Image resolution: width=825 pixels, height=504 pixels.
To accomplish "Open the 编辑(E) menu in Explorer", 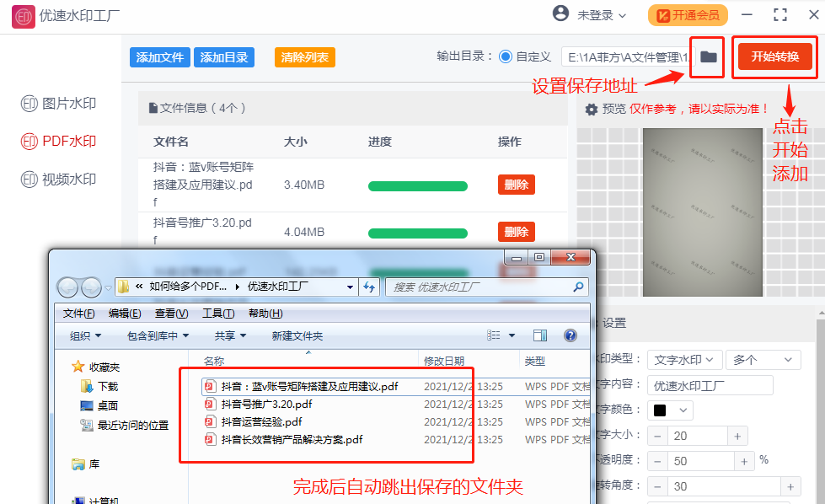I will click(x=125, y=314).
